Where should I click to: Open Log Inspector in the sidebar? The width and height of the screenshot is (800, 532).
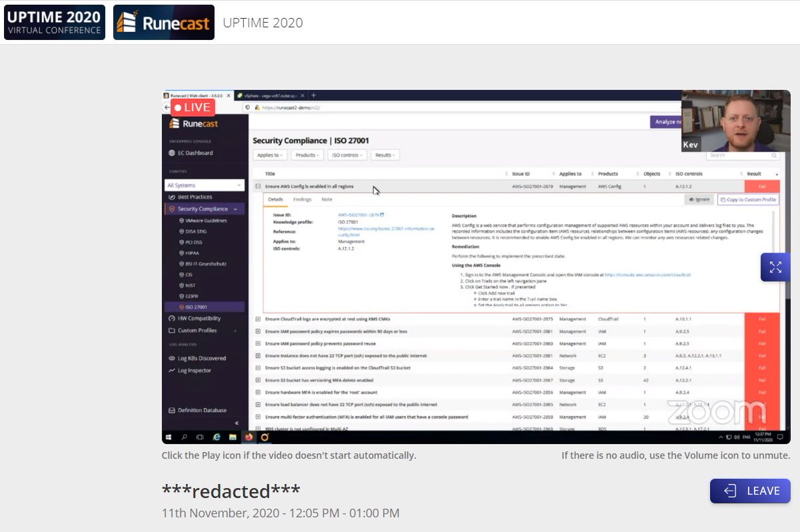click(x=189, y=370)
